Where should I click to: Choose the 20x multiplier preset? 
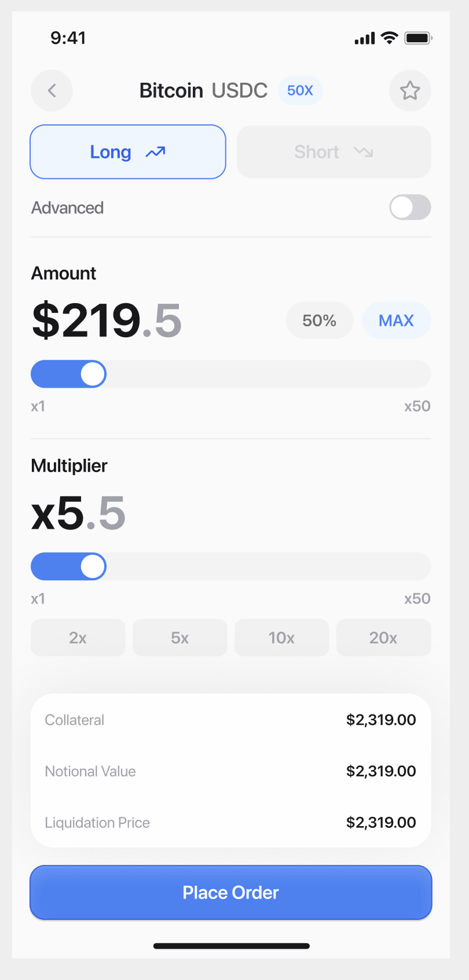tap(384, 638)
